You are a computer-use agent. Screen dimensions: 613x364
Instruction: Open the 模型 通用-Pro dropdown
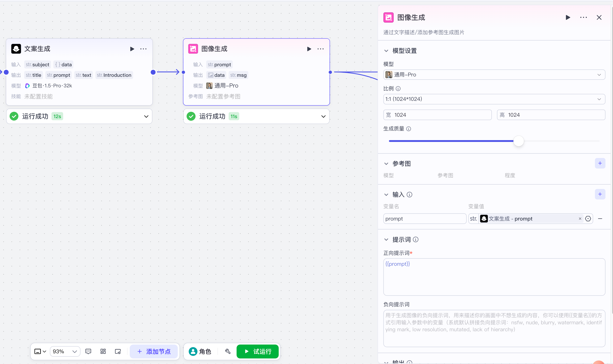(x=494, y=75)
